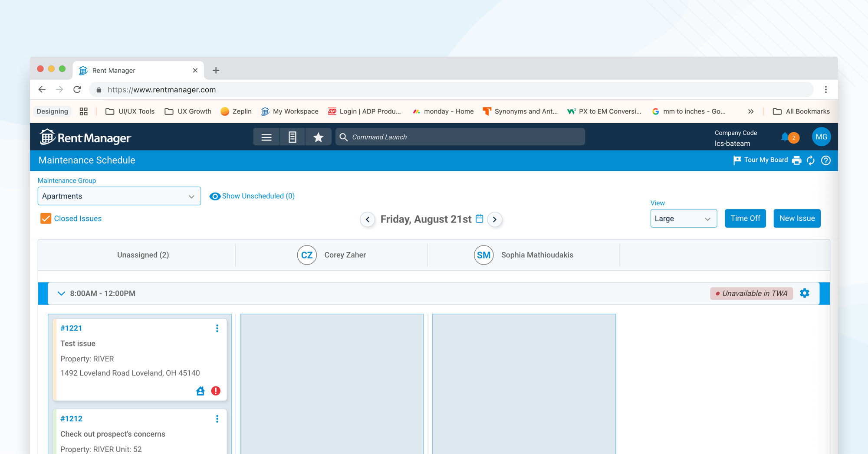Open the calendar date picker icon

pos(480,219)
